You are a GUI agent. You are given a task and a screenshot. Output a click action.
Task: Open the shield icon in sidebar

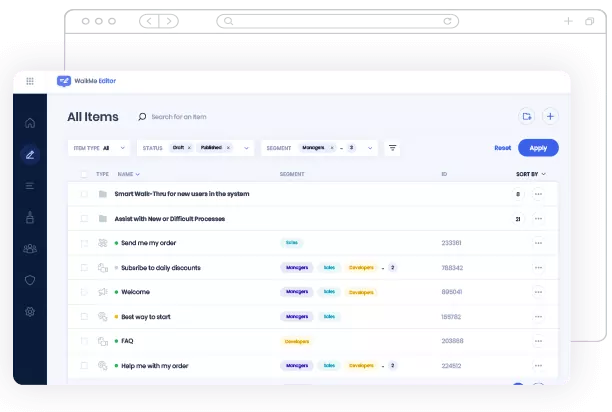pos(30,280)
